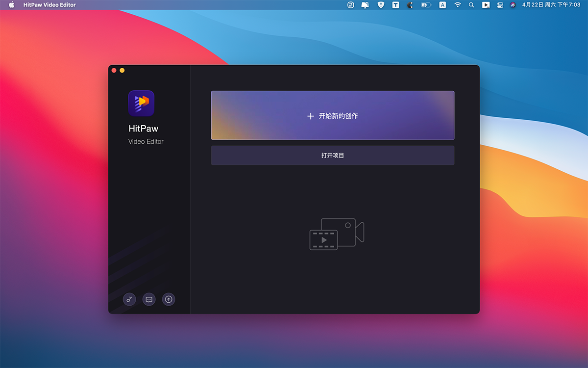The image size is (588, 368).
Task: Start a new creation with 开始新的创作
Action: pos(333,115)
